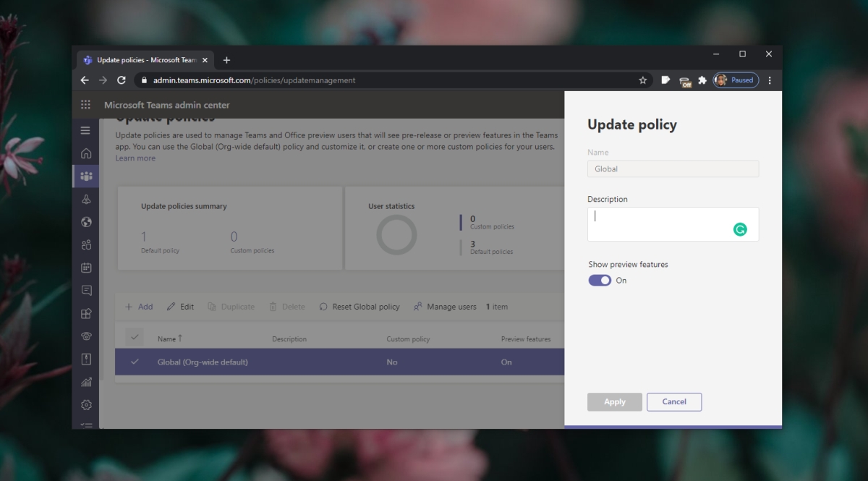The width and height of the screenshot is (868, 481).
Task: Open the Org-wide settings gear icon
Action: pos(86,405)
